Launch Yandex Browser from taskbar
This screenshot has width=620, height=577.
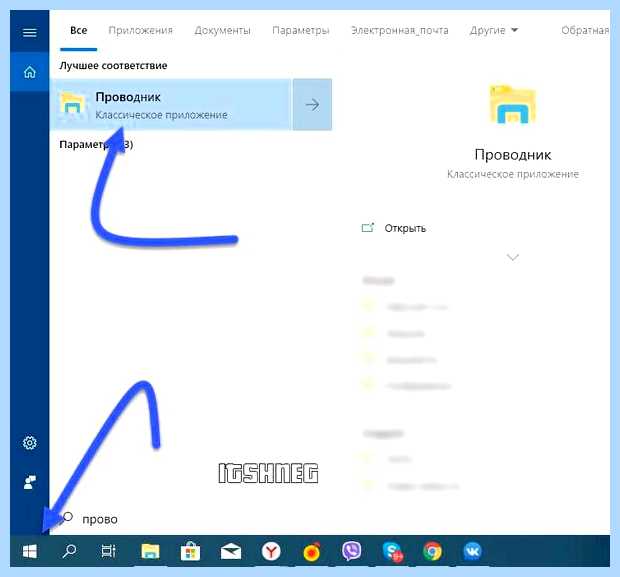tap(271, 551)
